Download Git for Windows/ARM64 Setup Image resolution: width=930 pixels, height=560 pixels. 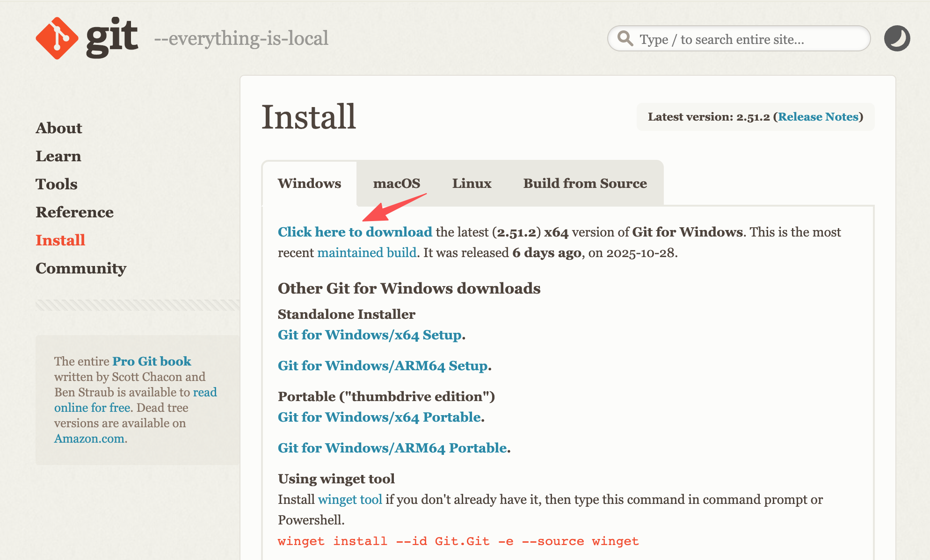(x=383, y=366)
